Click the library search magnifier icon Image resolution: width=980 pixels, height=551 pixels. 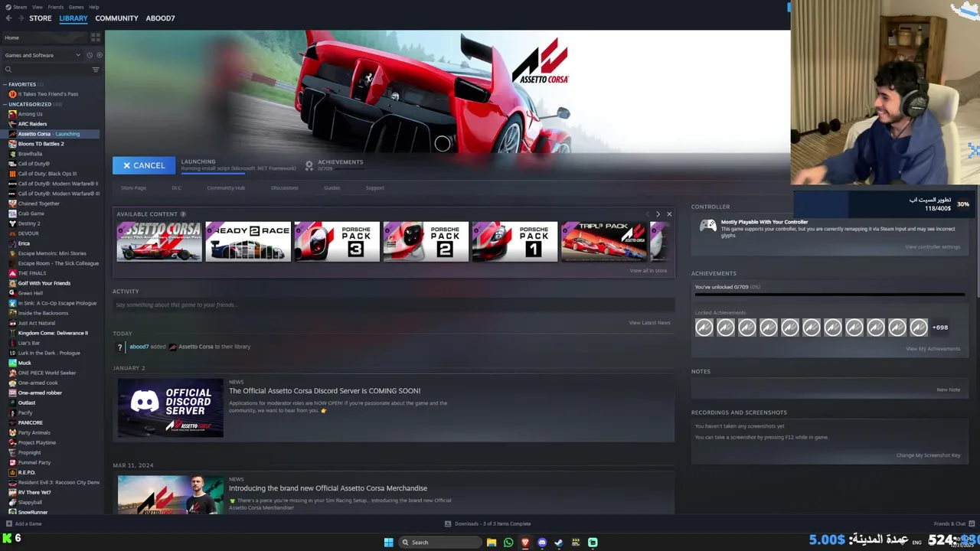(8, 70)
